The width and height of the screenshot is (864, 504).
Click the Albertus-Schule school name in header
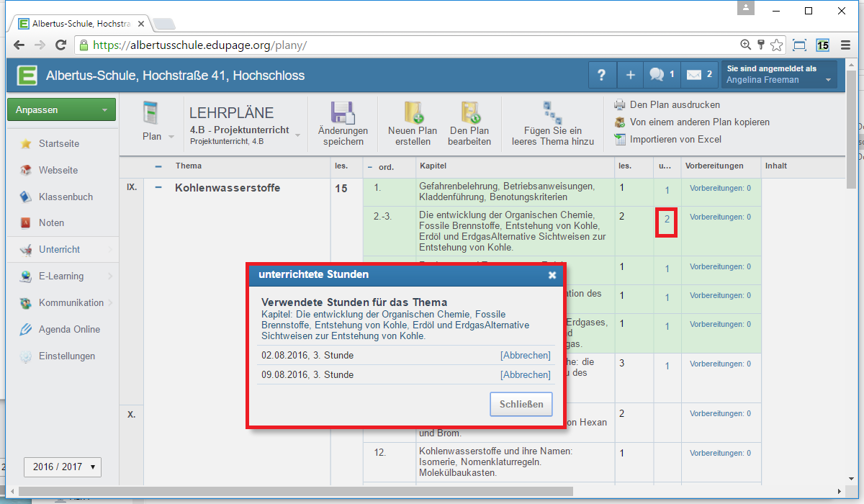(175, 76)
